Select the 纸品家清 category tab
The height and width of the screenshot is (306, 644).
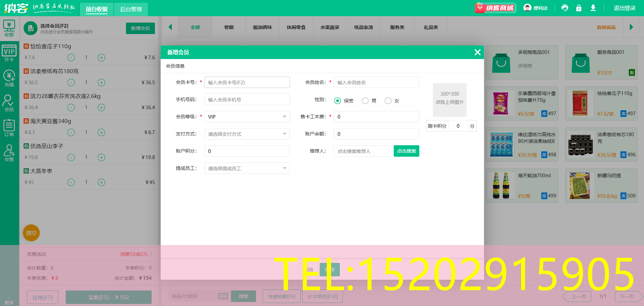364,27
